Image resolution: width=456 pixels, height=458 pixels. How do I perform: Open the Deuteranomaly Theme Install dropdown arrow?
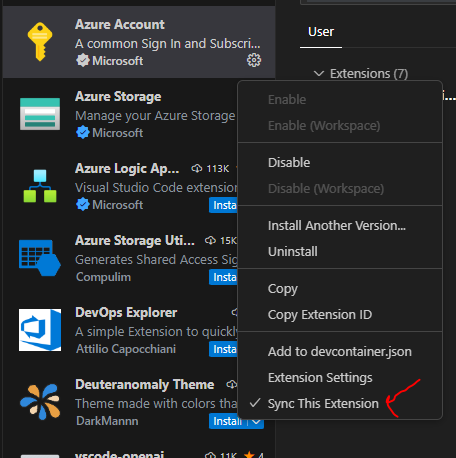click(x=256, y=421)
